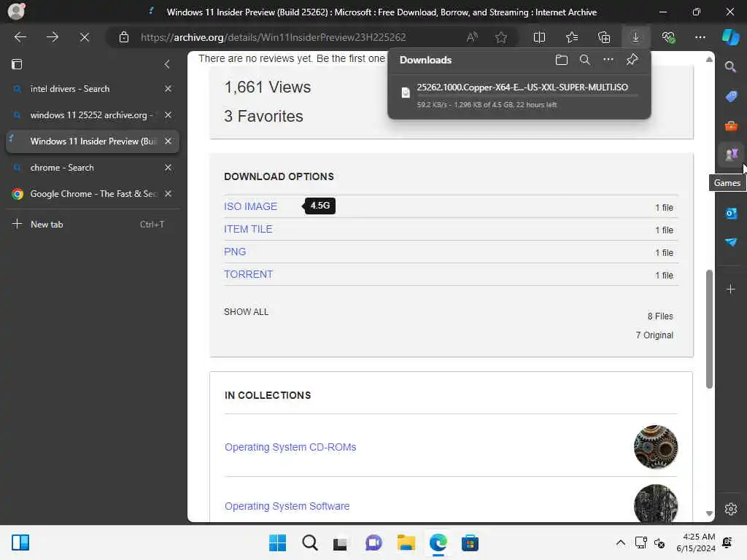Open a New tab
This screenshot has height=560, width=747.
93,225
